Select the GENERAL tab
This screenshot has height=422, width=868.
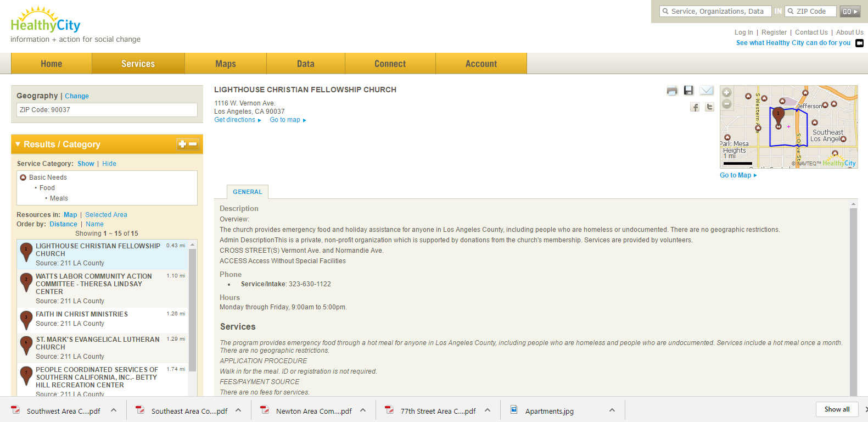(x=247, y=192)
